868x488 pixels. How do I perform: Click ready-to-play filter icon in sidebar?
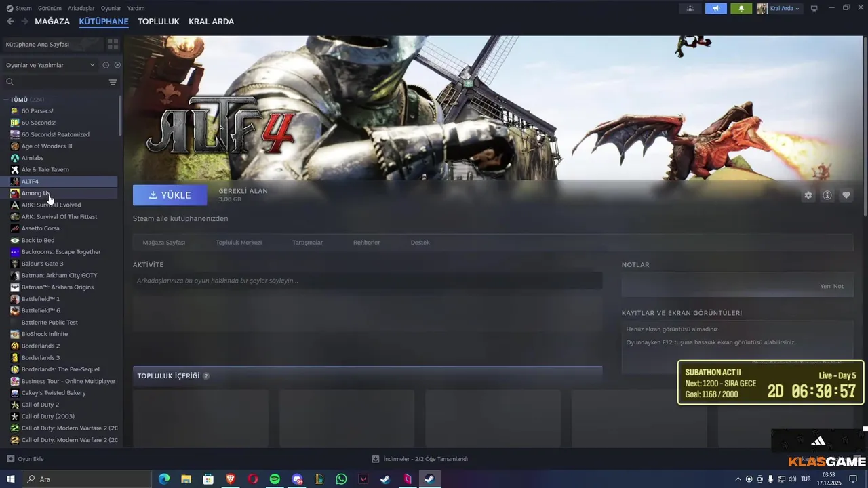(117, 65)
